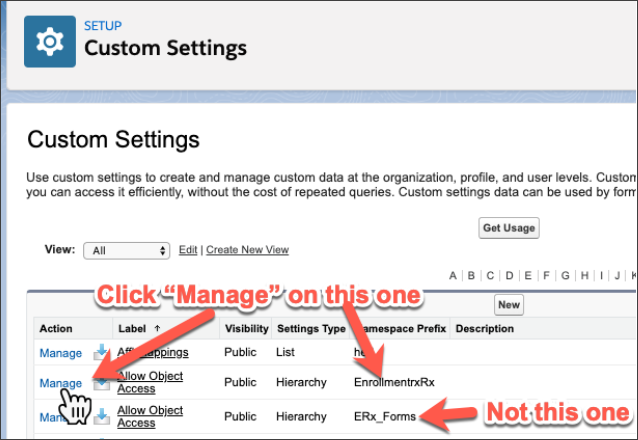Click download icon in the last table row
638x440 pixels.
pos(100,416)
